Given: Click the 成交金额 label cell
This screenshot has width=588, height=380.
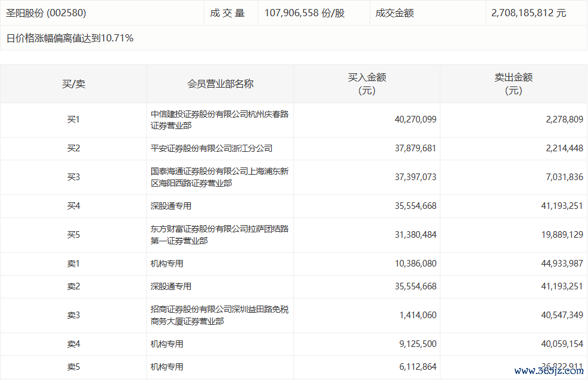Looking at the screenshot, I should tap(394, 13).
